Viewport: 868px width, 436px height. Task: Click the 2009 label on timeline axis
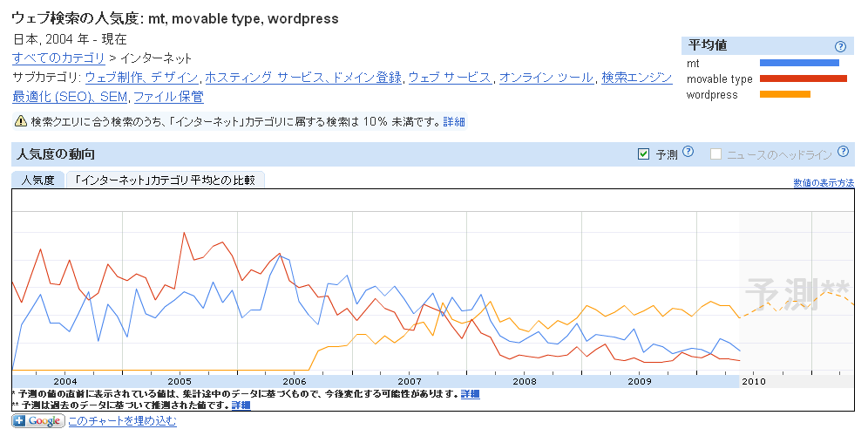pyautogui.click(x=640, y=381)
